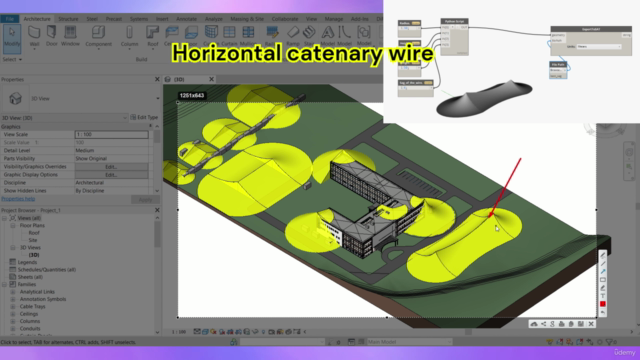Open visual style control in view control bar
This screenshot has height=360, width=640.
click(x=205, y=332)
